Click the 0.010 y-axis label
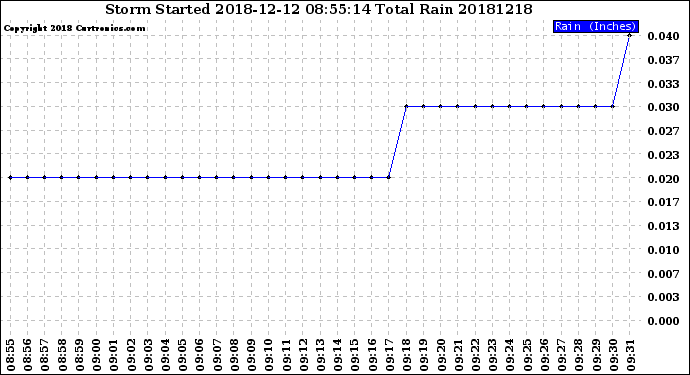Screen dimensions: 690x375 [663, 250]
